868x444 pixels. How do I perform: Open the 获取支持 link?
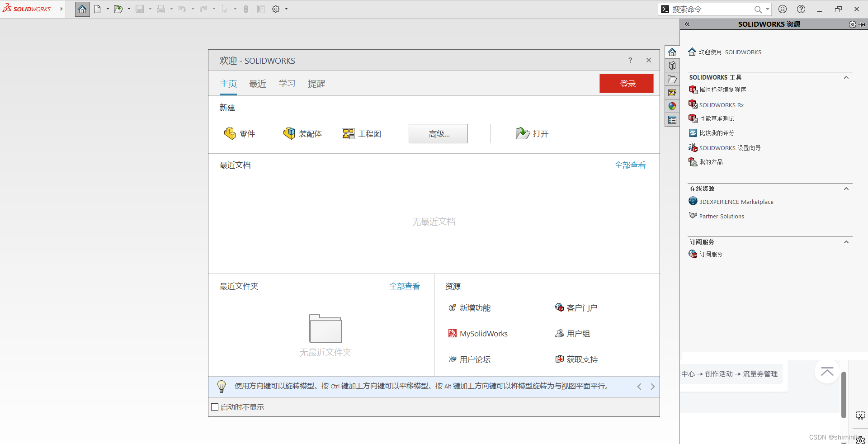coord(576,359)
